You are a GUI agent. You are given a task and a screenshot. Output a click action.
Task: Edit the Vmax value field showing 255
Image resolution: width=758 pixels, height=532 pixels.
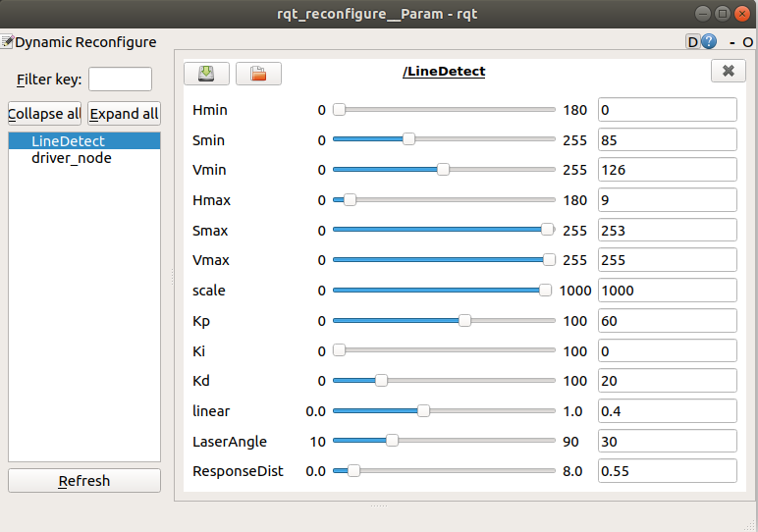667,260
